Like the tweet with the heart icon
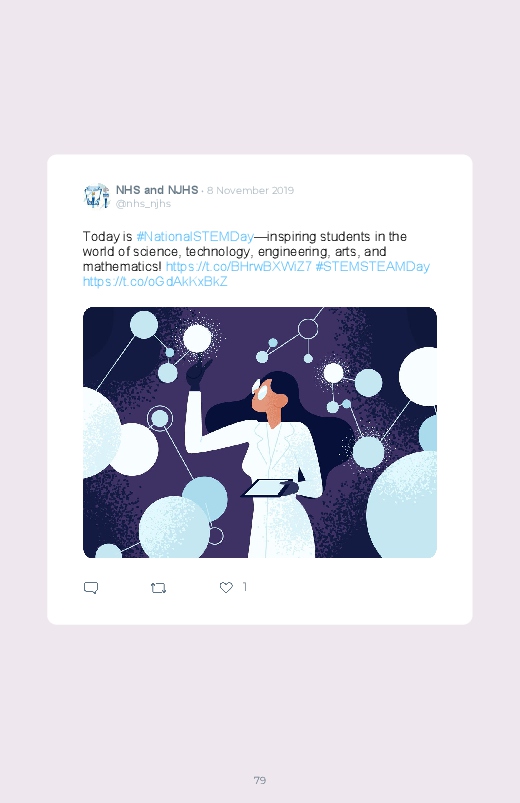 click(226, 587)
